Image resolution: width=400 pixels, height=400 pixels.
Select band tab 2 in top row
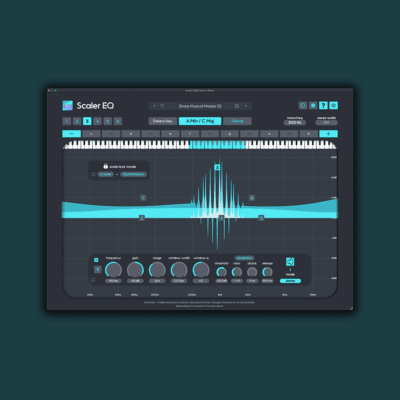77,121
